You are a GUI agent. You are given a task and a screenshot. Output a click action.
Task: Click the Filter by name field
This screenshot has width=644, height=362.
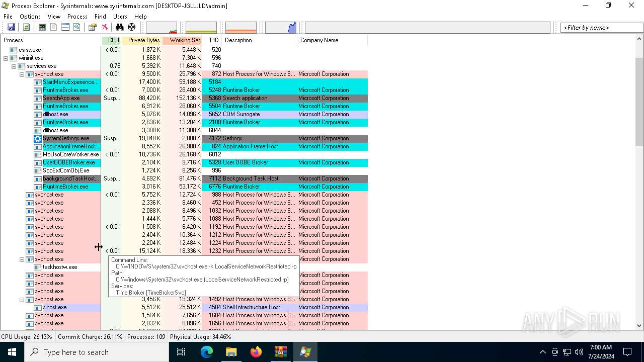(x=602, y=28)
